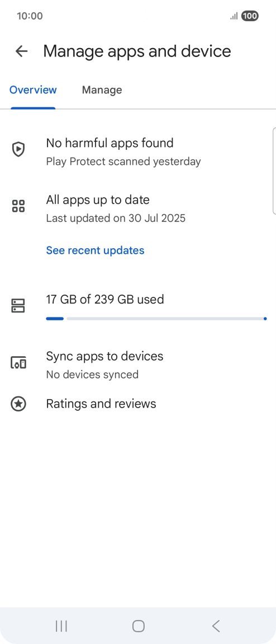276x644 pixels.
Task: Tap the home navigation button
Action: pos(139,626)
